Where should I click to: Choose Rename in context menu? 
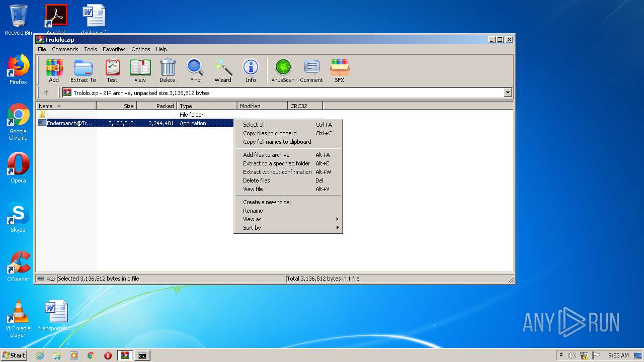click(x=288, y=211)
